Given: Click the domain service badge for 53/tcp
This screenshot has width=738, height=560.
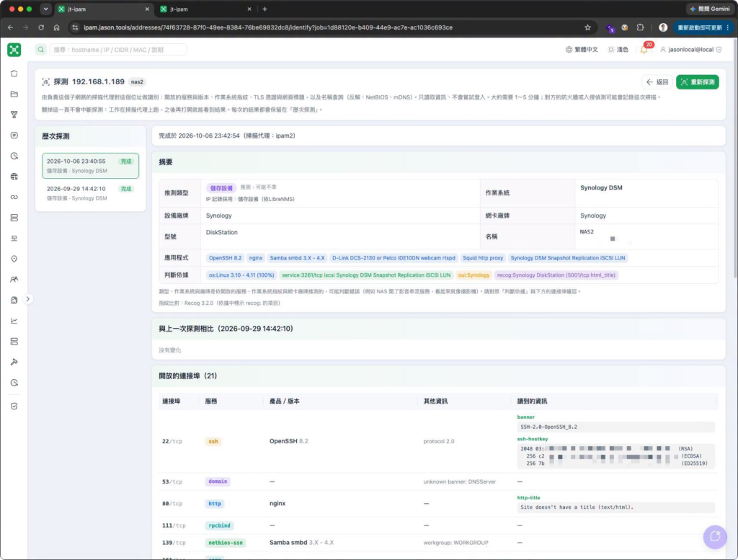Looking at the screenshot, I should coord(218,481).
